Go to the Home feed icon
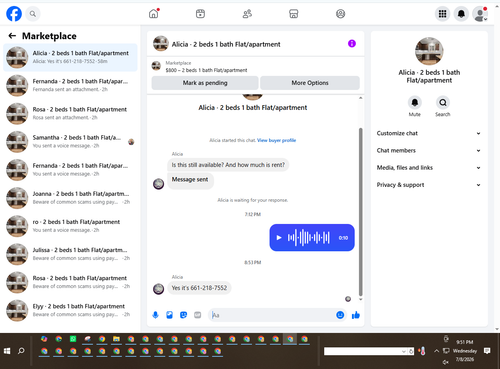 [x=153, y=14]
